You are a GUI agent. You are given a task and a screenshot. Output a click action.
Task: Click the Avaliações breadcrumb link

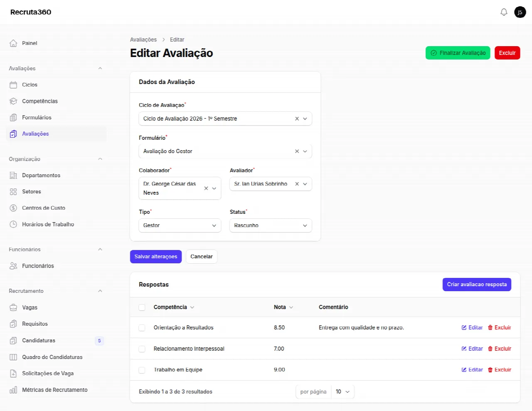[x=143, y=40]
